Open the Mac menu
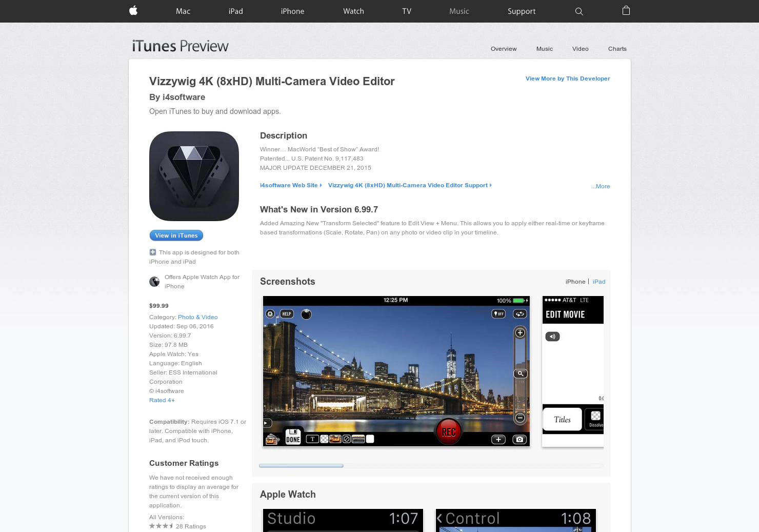Viewport: 759px width, 532px height. (x=183, y=11)
